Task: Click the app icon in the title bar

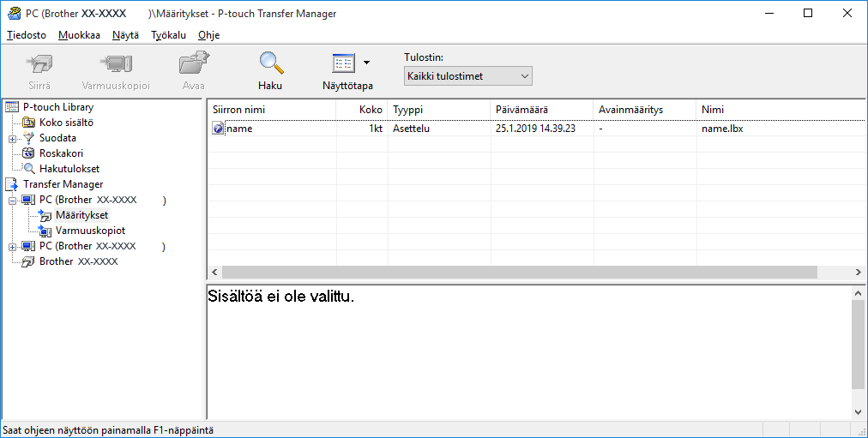Action: [14, 13]
